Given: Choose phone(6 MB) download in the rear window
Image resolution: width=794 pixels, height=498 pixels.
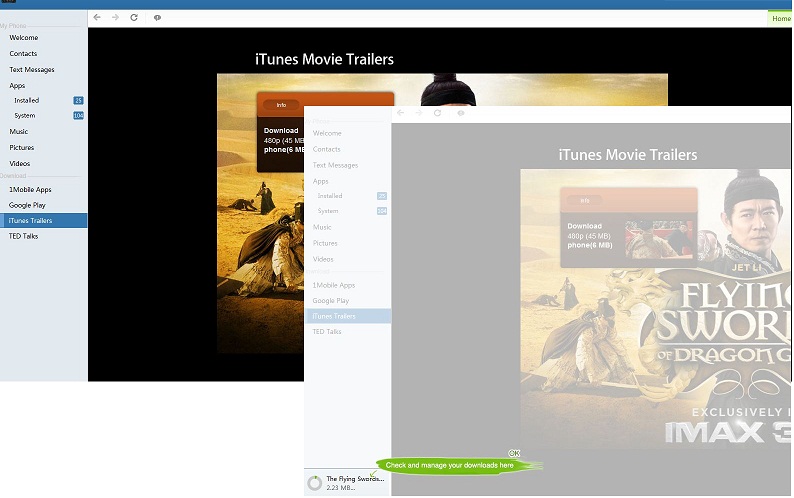Looking at the screenshot, I should point(284,150).
